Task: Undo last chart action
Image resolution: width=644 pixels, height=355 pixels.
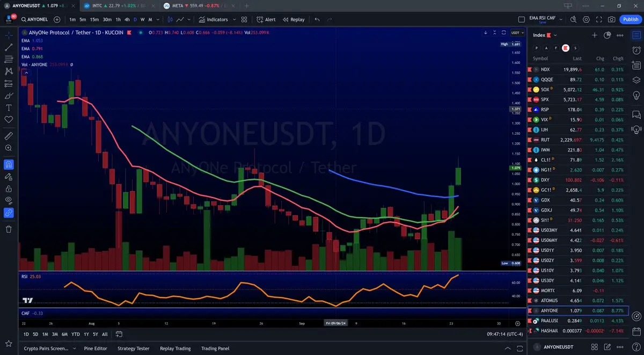Action: (x=317, y=19)
